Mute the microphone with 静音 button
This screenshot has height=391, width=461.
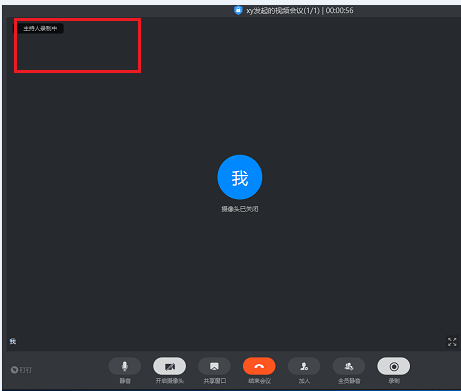[125, 366]
